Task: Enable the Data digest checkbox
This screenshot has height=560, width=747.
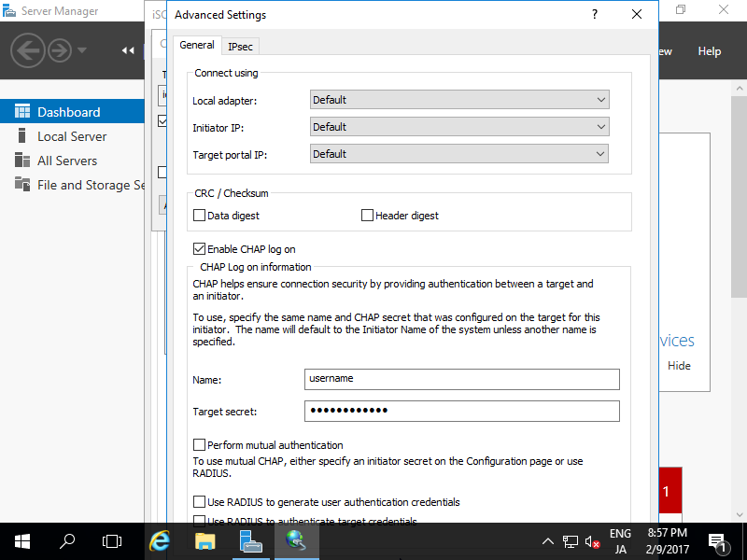Action: (199, 216)
